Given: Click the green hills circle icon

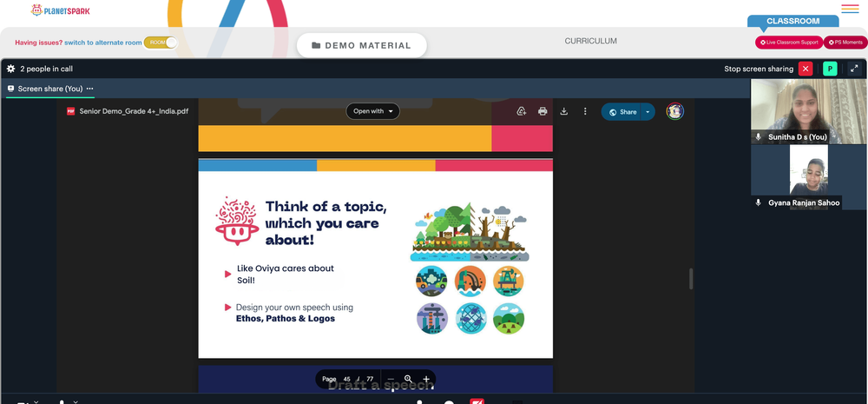Looking at the screenshot, I should pyautogui.click(x=508, y=318).
